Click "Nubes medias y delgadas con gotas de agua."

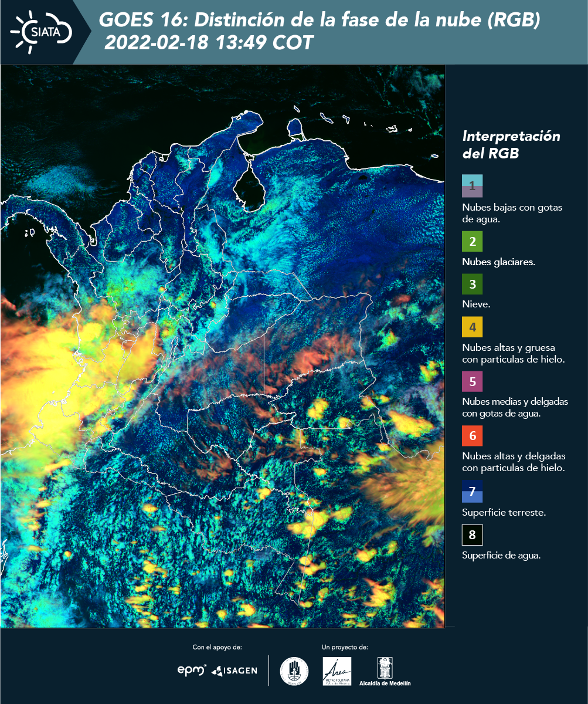coord(515,408)
